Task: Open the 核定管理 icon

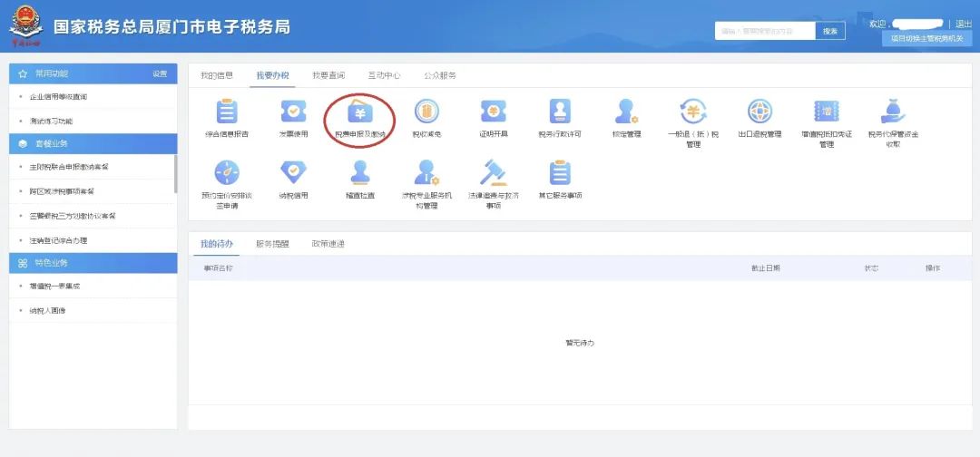Action: click(x=626, y=112)
